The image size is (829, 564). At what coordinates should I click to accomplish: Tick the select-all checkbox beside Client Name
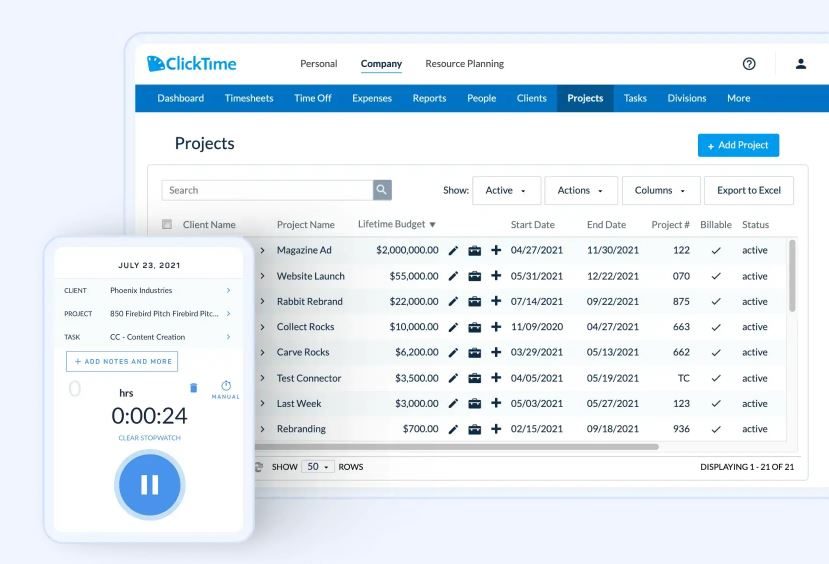[167, 224]
